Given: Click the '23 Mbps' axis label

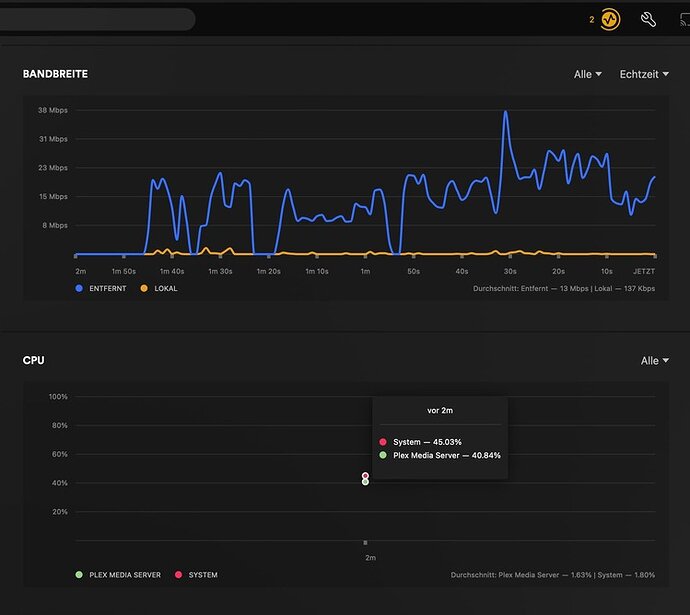Looking at the screenshot, I should [x=53, y=168].
